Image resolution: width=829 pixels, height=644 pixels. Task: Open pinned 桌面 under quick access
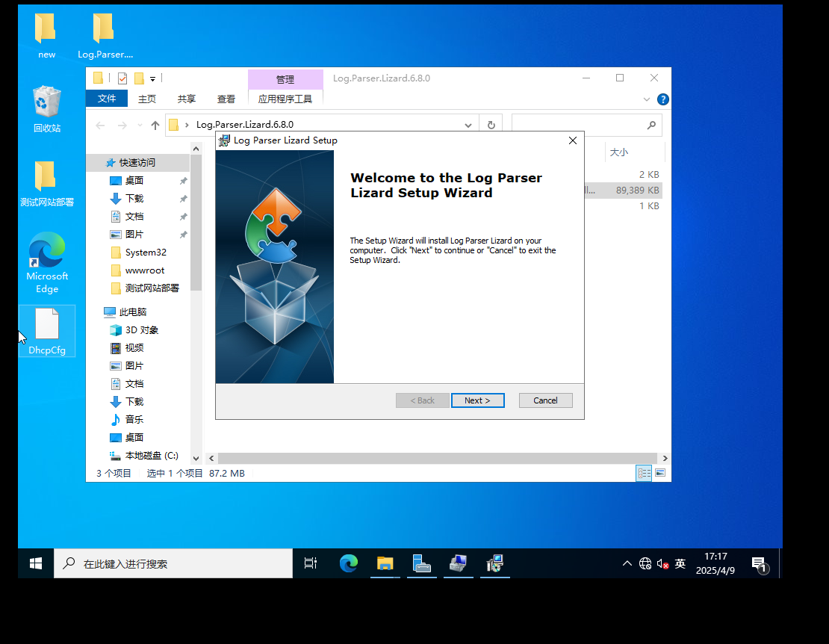[x=134, y=180]
